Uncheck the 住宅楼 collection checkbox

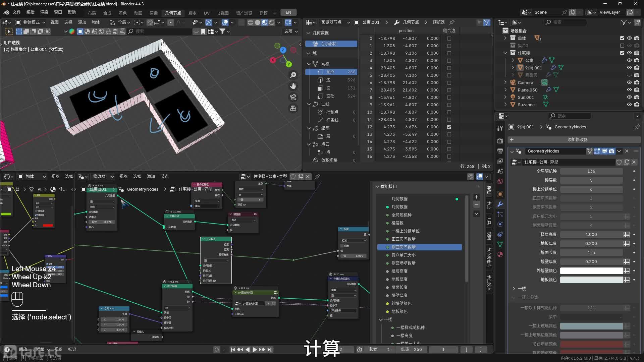(622, 53)
